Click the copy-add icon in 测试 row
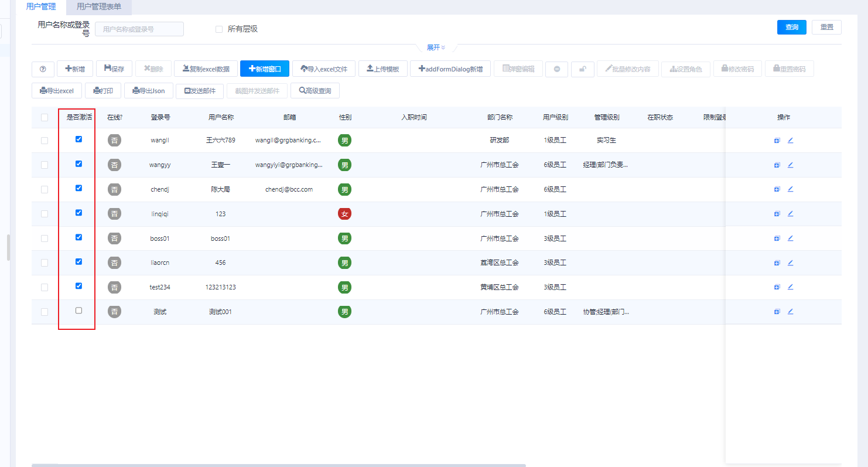The width and height of the screenshot is (868, 467). (777, 312)
